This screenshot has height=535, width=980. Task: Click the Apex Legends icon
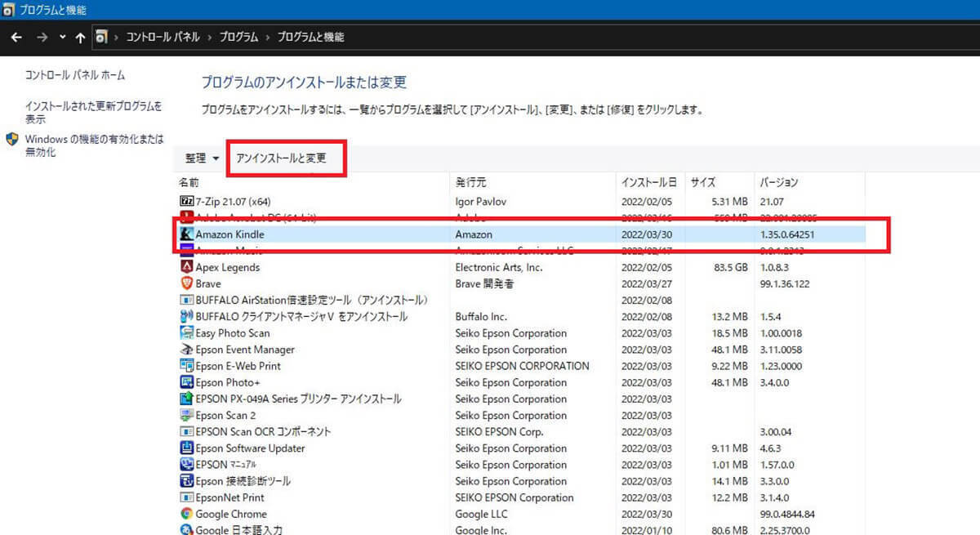pyautogui.click(x=186, y=267)
